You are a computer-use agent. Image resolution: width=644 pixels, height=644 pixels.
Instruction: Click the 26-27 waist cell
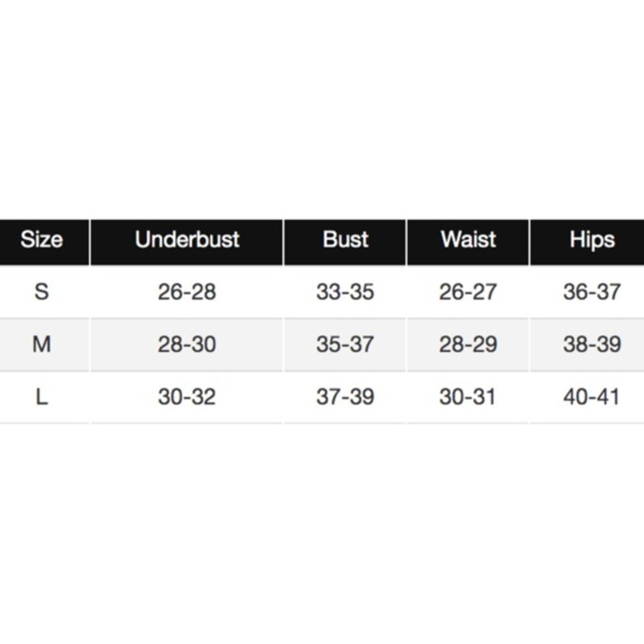468,292
